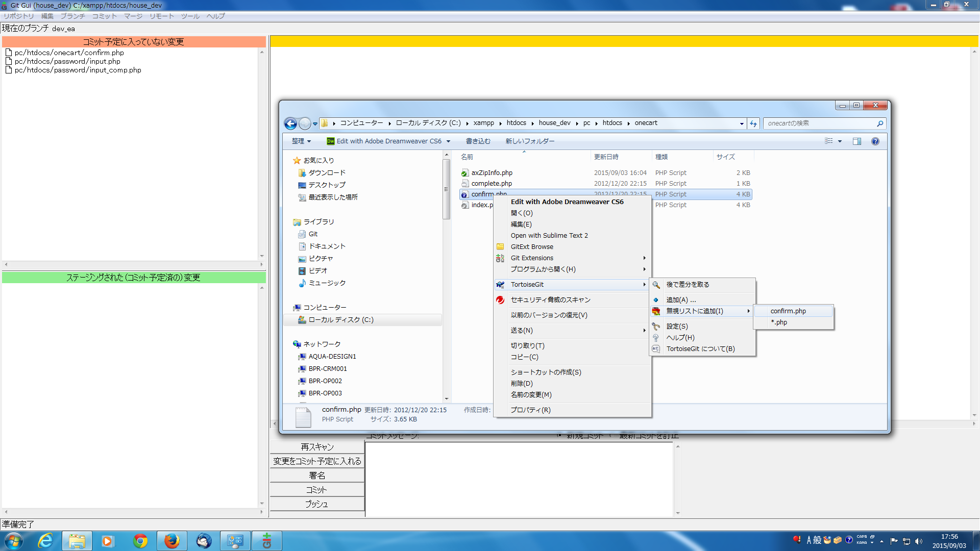Open the ブランチ menu in Git Gui
Image resolution: width=980 pixels, height=551 pixels.
coord(72,16)
